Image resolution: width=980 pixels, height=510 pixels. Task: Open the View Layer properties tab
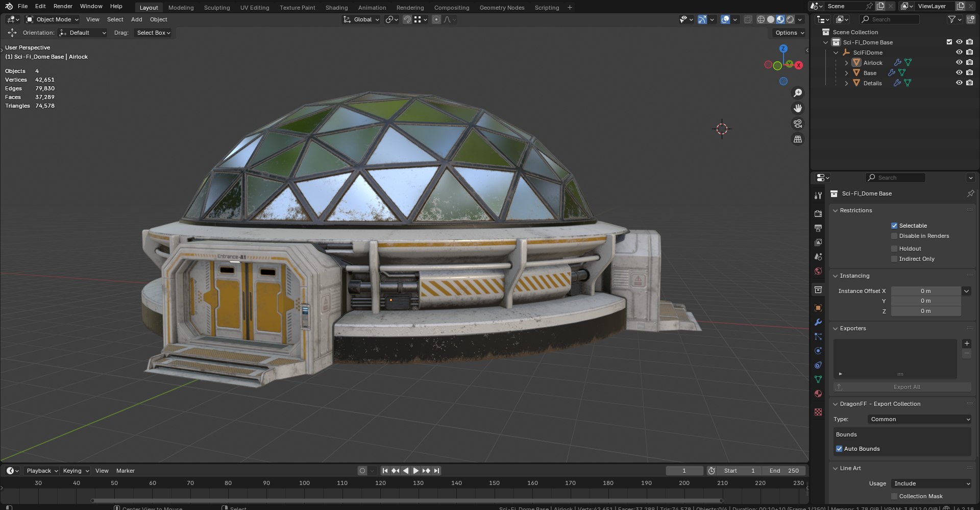[x=818, y=242]
